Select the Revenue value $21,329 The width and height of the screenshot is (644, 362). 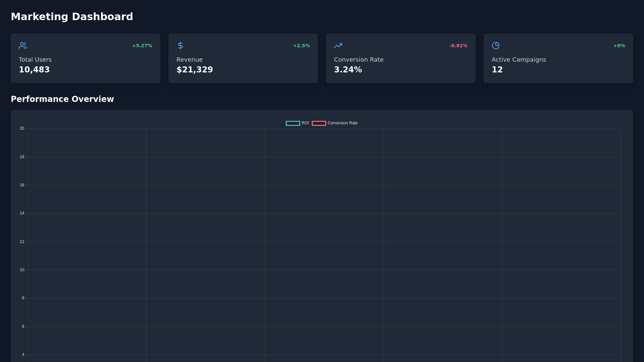point(195,70)
